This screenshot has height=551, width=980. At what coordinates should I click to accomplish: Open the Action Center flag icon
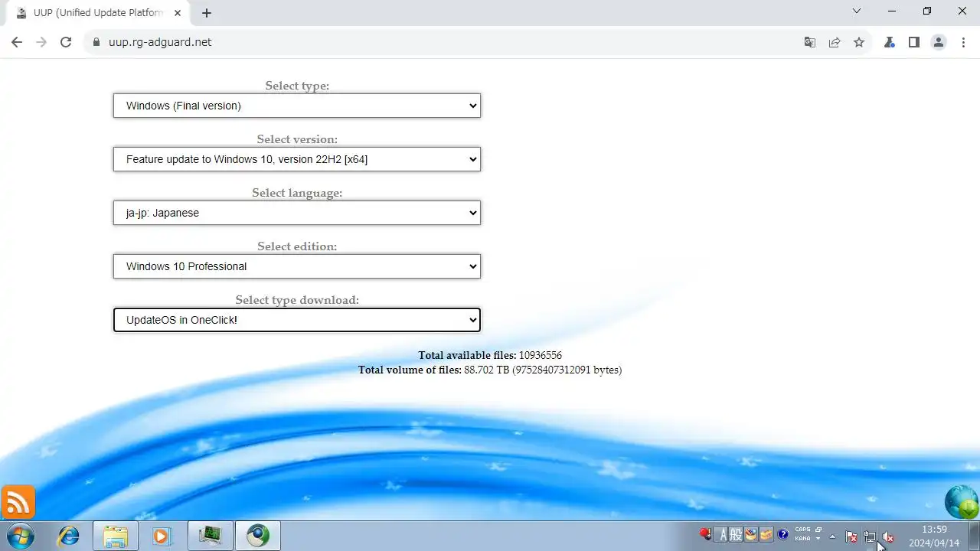[851, 536]
